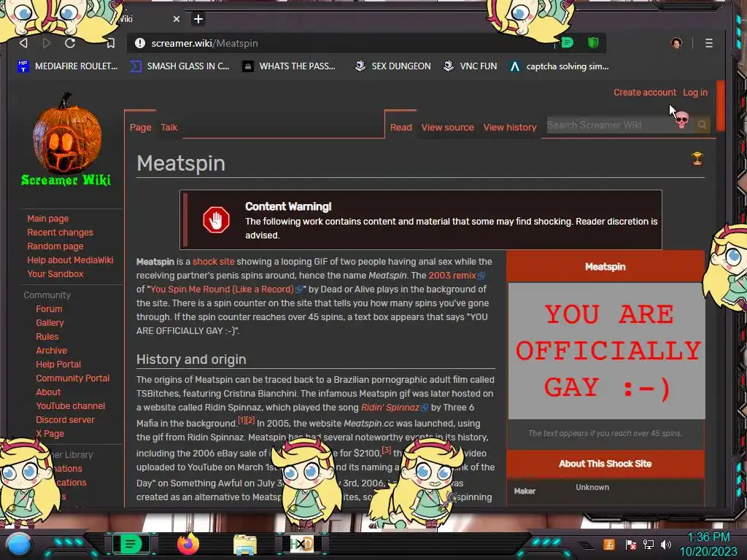Viewport: 747px width, 560px height.
Task: Click the Screamer Wiki pumpkin logo
Action: [x=66, y=139]
